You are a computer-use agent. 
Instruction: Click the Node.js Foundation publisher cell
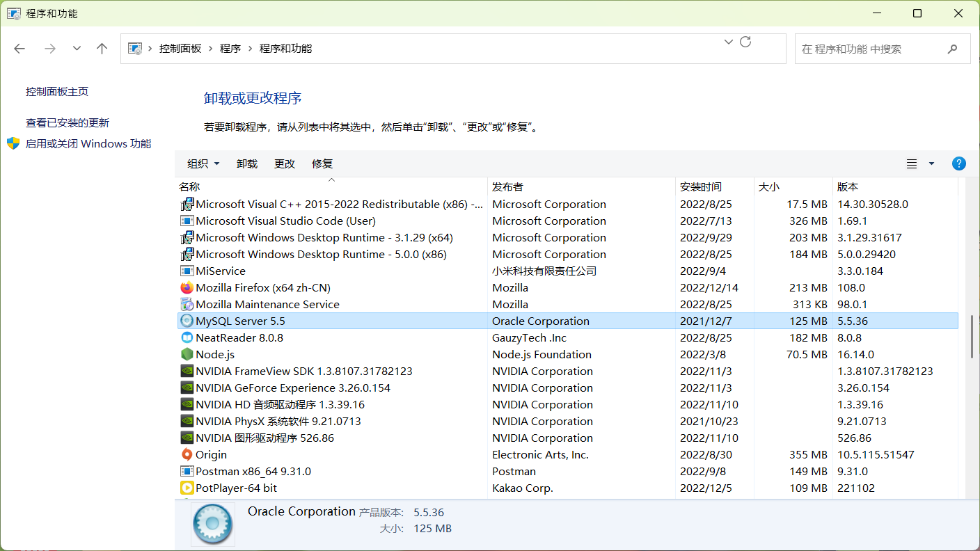542,354
